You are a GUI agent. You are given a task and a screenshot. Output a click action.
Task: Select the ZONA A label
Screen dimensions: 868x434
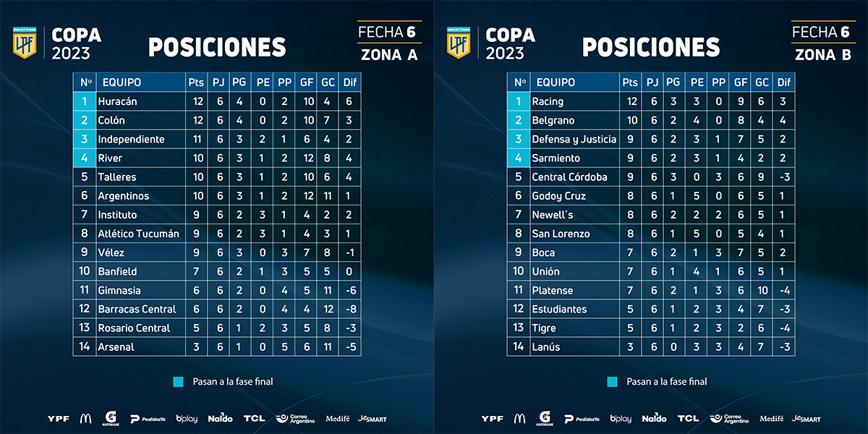coord(389,54)
